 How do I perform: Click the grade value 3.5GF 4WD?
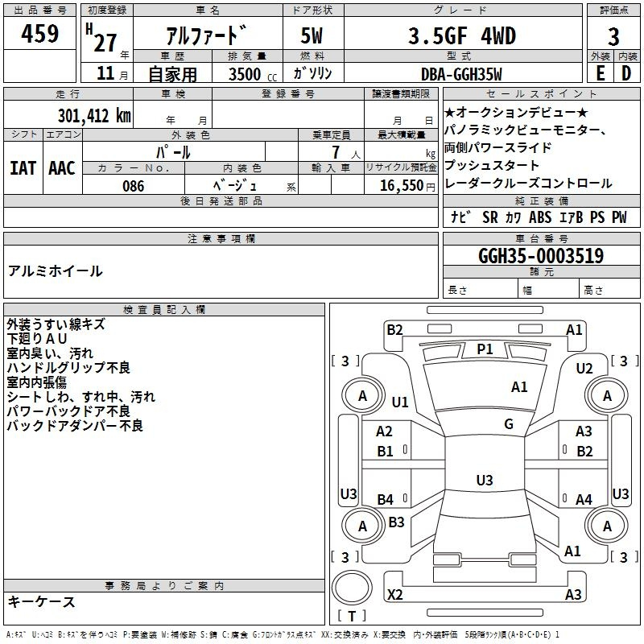[462, 35]
